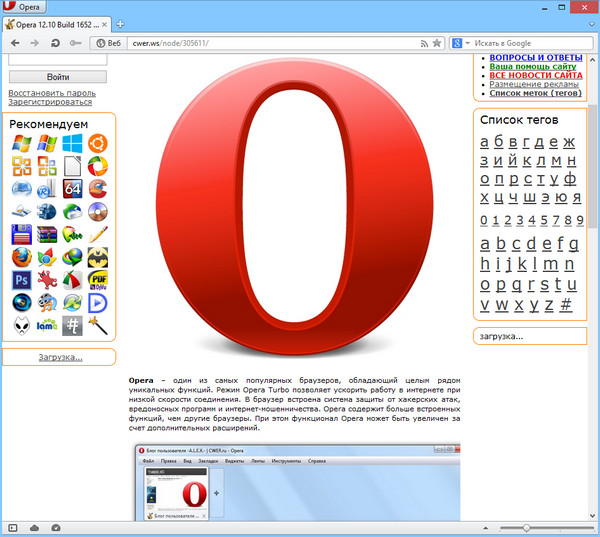Image resolution: width=600 pixels, height=537 pixels.
Task: Open the Firefox icon in recommended list
Action: [x=21, y=256]
